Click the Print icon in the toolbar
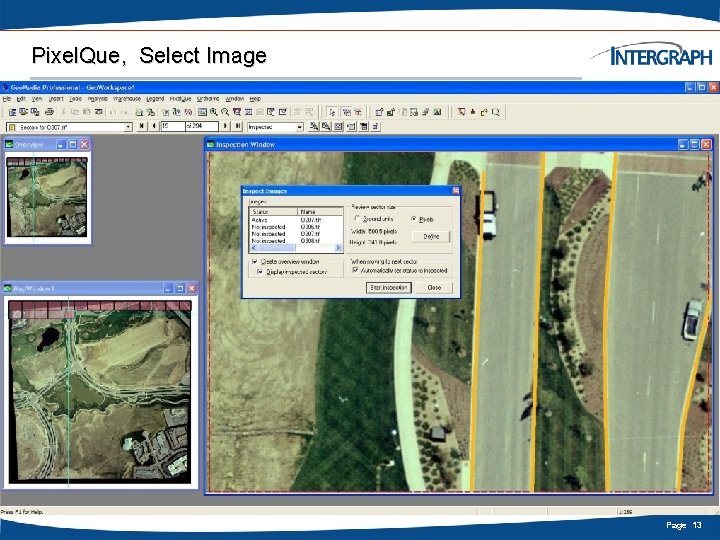This screenshot has height=540, width=720. tap(50, 112)
